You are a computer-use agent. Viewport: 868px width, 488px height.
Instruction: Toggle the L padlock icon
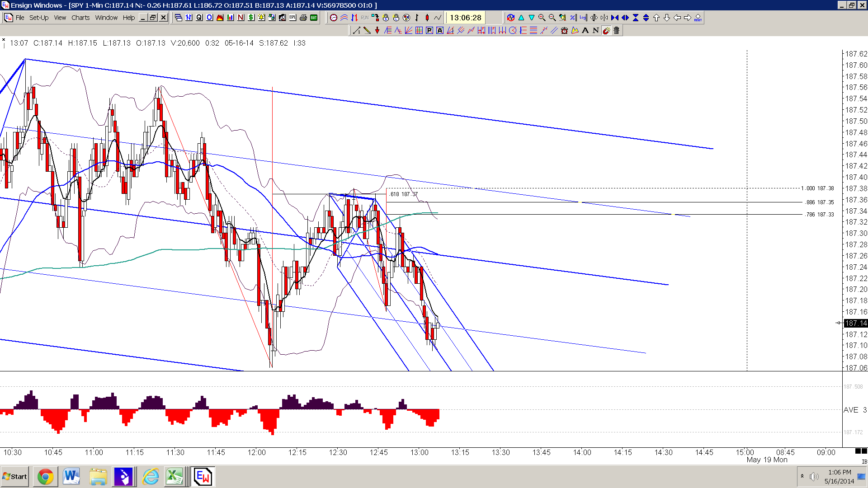(396, 18)
